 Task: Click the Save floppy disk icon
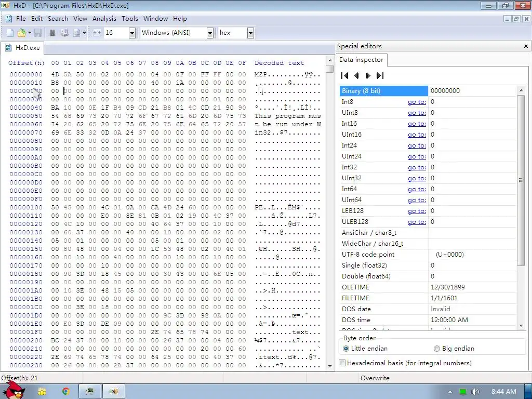37,33
